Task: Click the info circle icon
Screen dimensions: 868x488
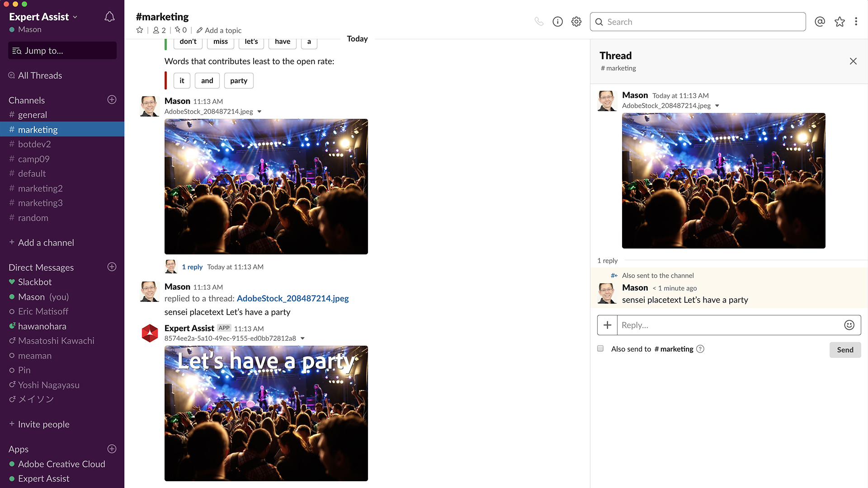Action: (557, 22)
